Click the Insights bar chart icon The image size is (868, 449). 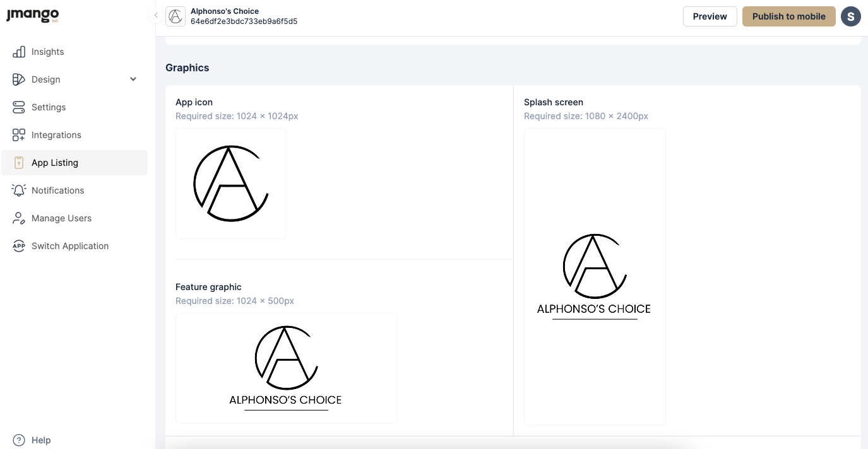pyautogui.click(x=19, y=52)
